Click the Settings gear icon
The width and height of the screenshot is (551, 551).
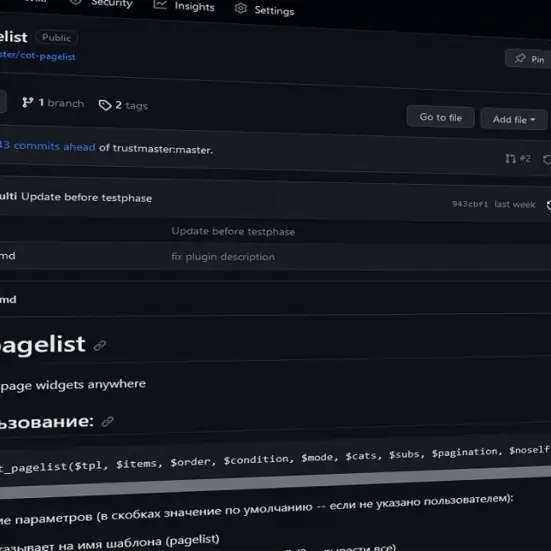pyautogui.click(x=241, y=8)
